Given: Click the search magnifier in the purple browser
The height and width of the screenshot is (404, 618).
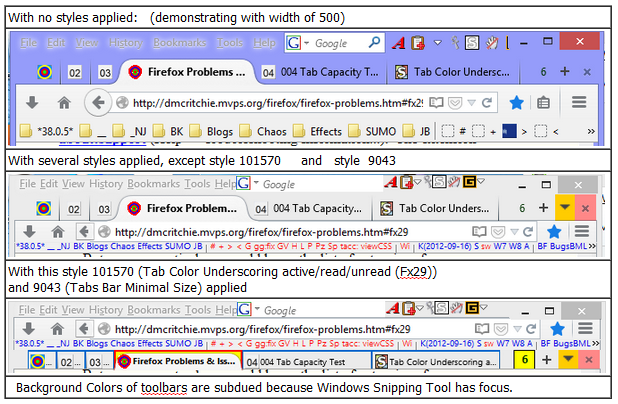Looking at the screenshot, I should tap(374, 42).
